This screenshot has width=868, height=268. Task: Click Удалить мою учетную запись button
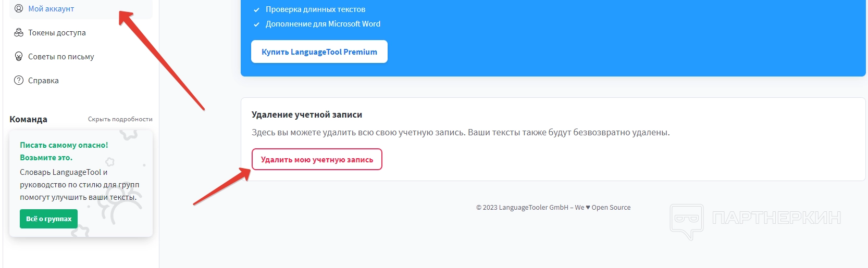pyautogui.click(x=317, y=160)
